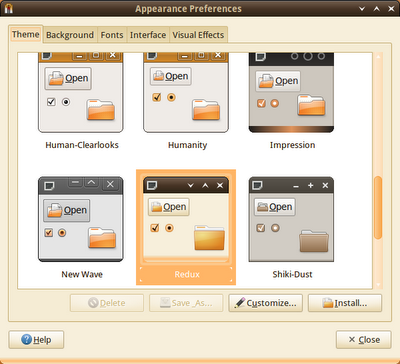The height and width of the screenshot is (364, 400).
Task: Click the radio button sample in Humanity preview
Action: click(171, 97)
